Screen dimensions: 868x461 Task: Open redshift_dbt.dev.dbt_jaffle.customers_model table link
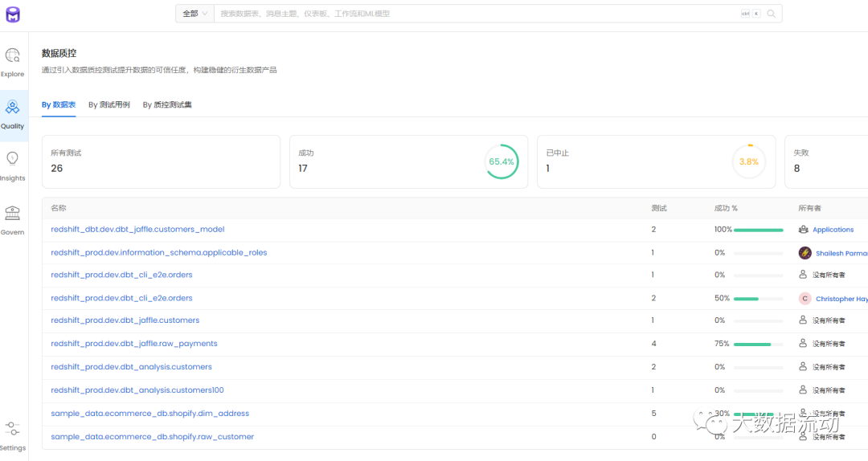tap(138, 229)
